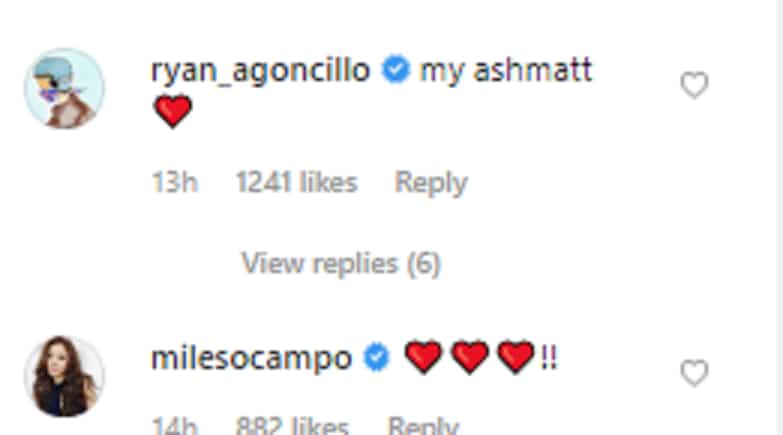Viewport: 783px width, 435px height.
Task: Click the milesocampo username link
Action: click(251, 358)
